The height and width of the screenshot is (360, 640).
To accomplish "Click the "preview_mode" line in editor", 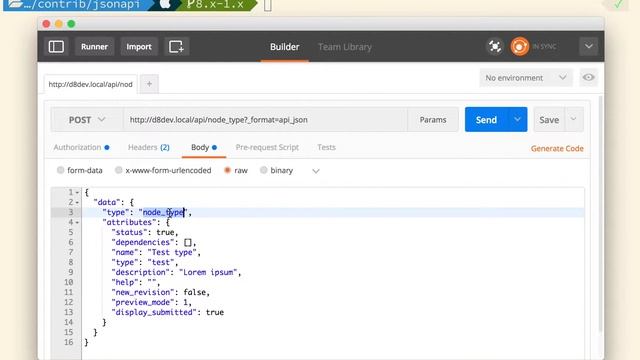I will tap(151, 302).
